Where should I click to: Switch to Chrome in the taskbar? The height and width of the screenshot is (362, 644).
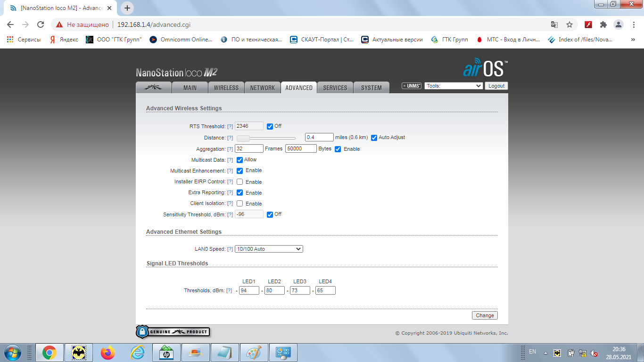tap(49, 353)
